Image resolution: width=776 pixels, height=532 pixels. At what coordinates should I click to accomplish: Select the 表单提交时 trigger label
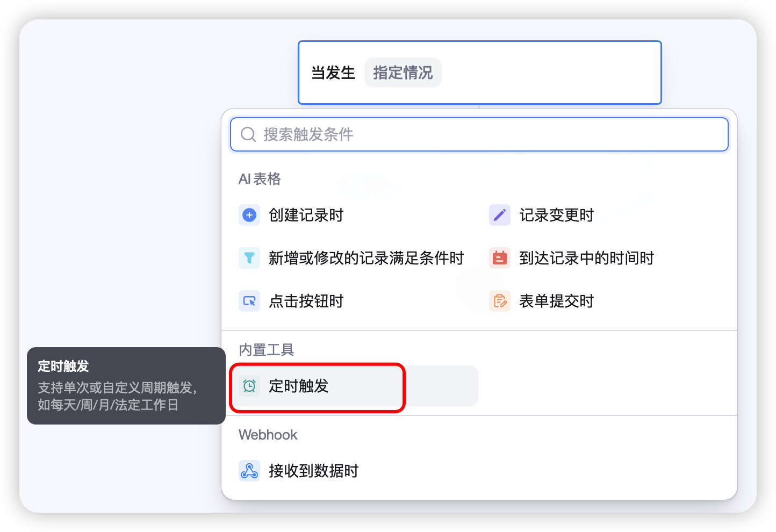click(x=556, y=301)
